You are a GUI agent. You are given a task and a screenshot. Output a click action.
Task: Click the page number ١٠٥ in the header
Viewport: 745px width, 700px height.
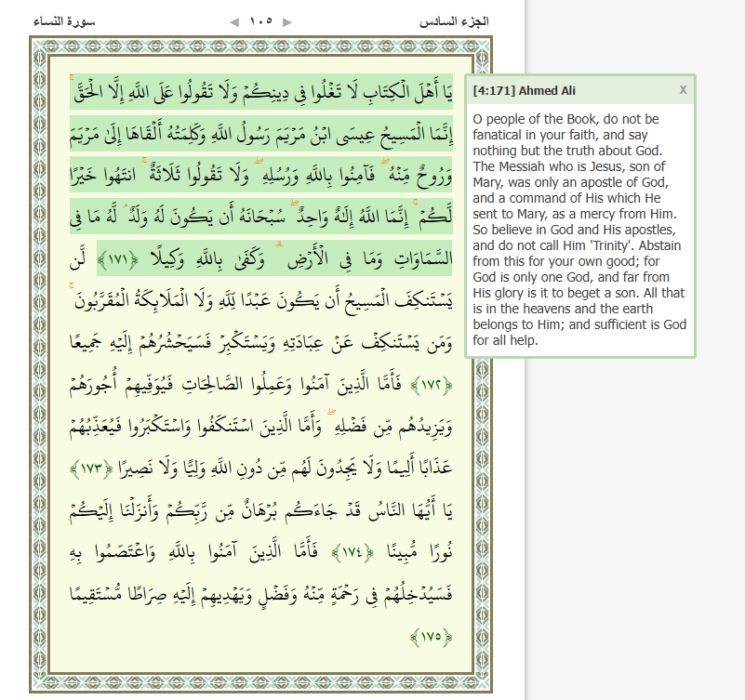(260, 21)
